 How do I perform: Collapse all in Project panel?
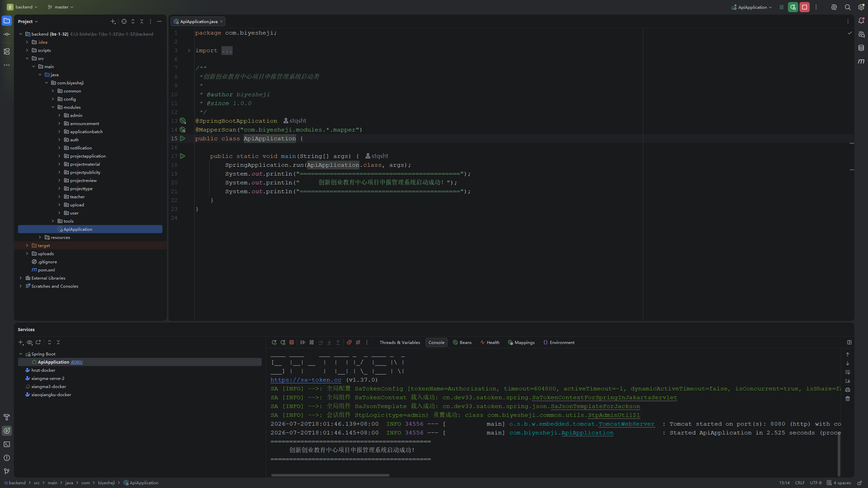click(x=142, y=21)
